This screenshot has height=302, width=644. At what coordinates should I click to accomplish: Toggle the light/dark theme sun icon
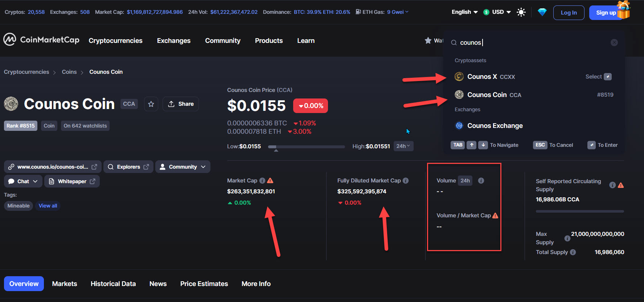pyautogui.click(x=521, y=12)
